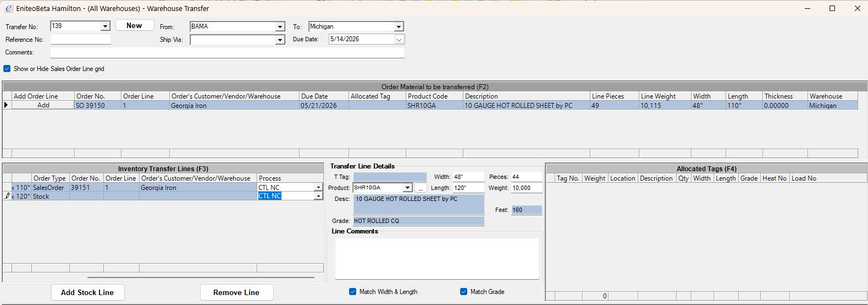The height and width of the screenshot is (305, 868).
Task: Click the Order Material to be transferred (F2) header
Action: tap(435, 86)
